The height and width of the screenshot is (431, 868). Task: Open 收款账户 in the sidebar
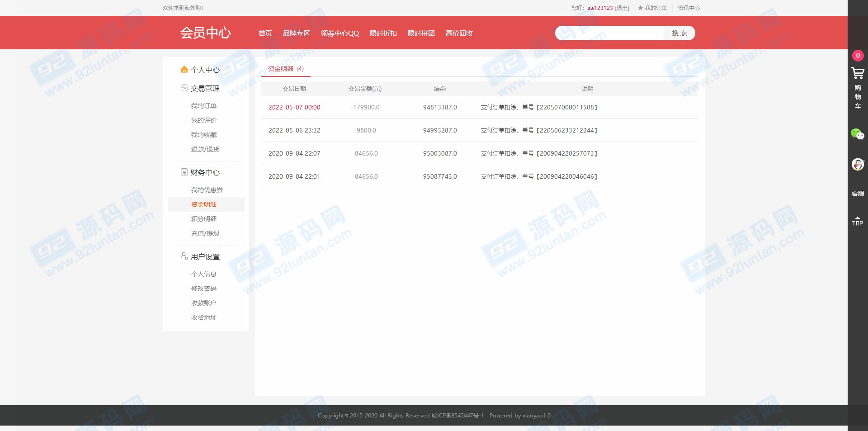point(204,303)
